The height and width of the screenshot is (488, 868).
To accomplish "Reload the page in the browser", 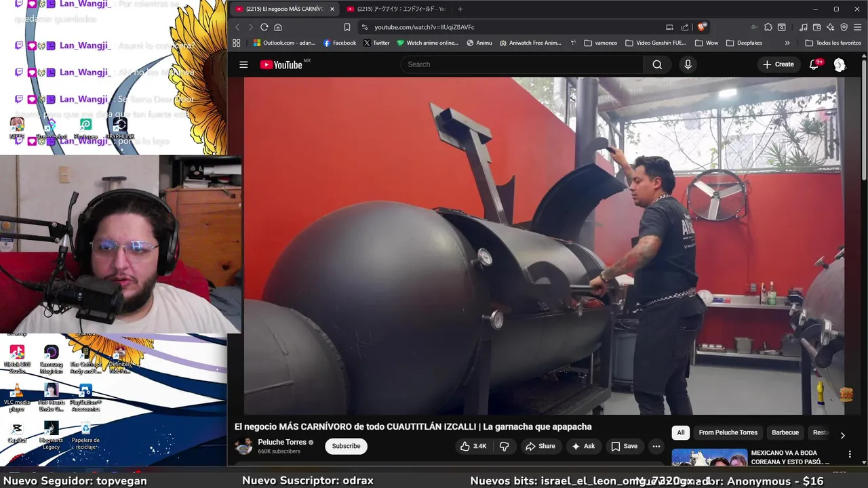I will click(x=264, y=27).
